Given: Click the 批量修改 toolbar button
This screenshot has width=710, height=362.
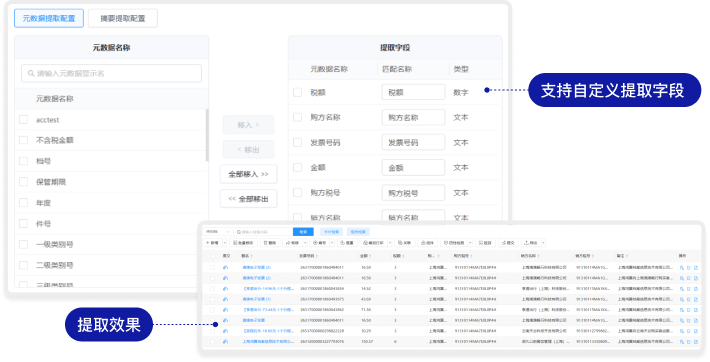Looking at the screenshot, I should (x=244, y=243).
